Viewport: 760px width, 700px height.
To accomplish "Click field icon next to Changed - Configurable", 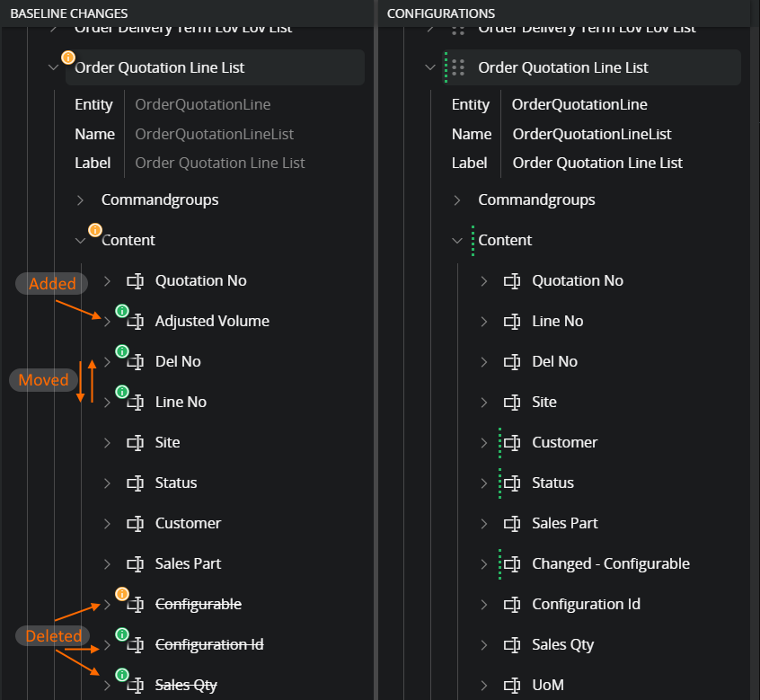I will click(x=512, y=564).
